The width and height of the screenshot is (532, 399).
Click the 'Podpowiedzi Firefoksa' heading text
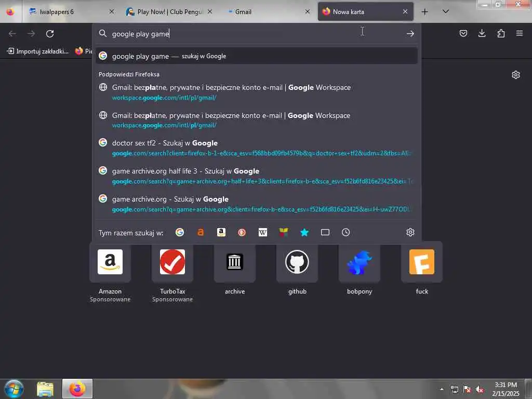click(x=129, y=74)
